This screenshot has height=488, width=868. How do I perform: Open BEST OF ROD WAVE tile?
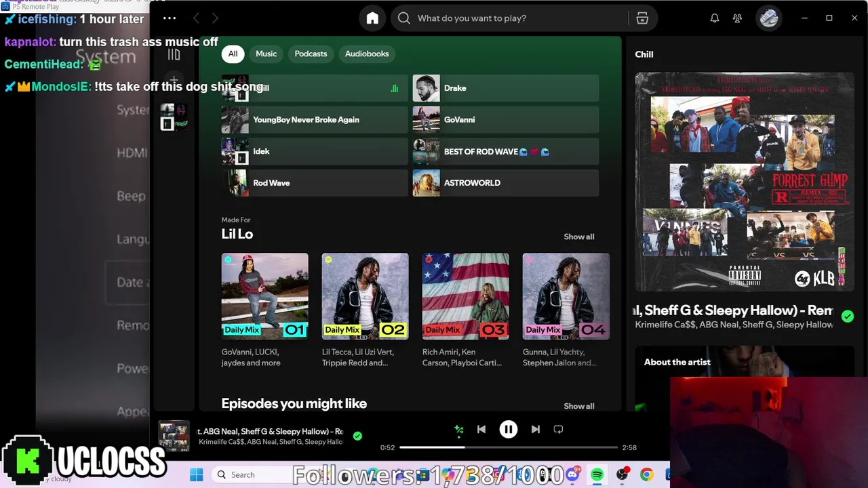[x=506, y=151]
